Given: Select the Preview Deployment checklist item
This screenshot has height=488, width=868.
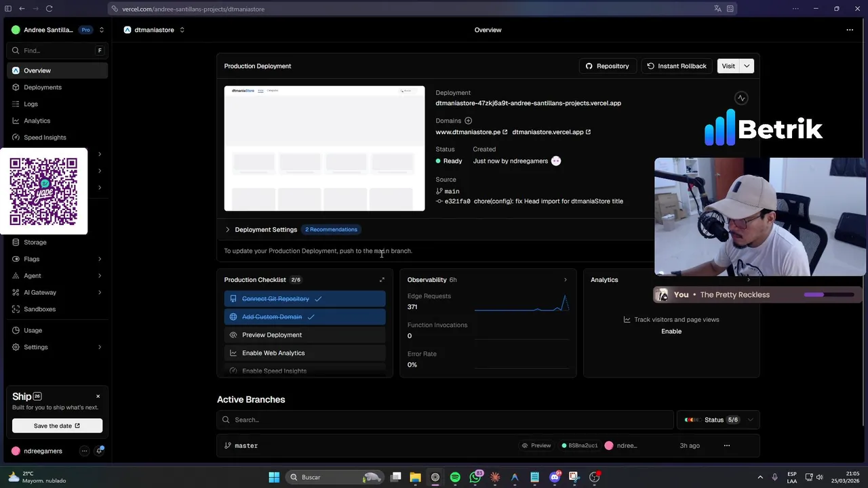Looking at the screenshot, I should point(304,335).
